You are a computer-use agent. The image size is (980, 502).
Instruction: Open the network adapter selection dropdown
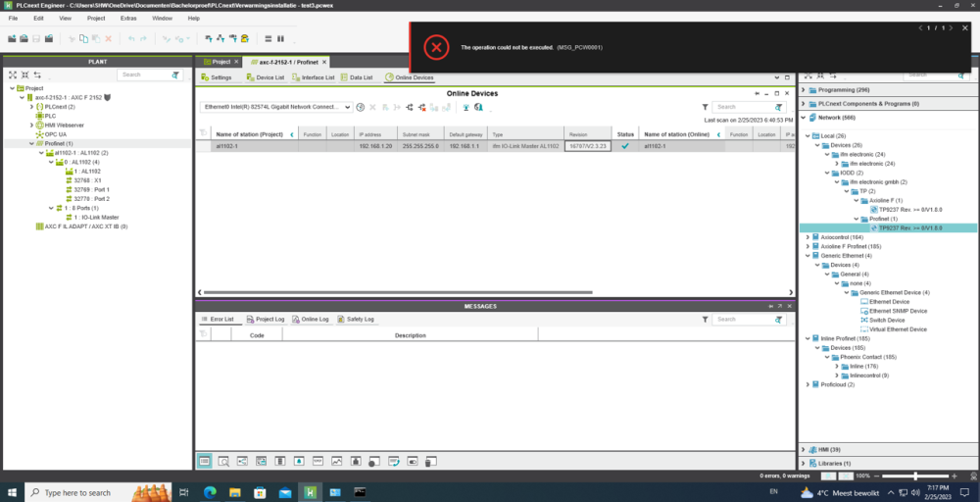276,107
